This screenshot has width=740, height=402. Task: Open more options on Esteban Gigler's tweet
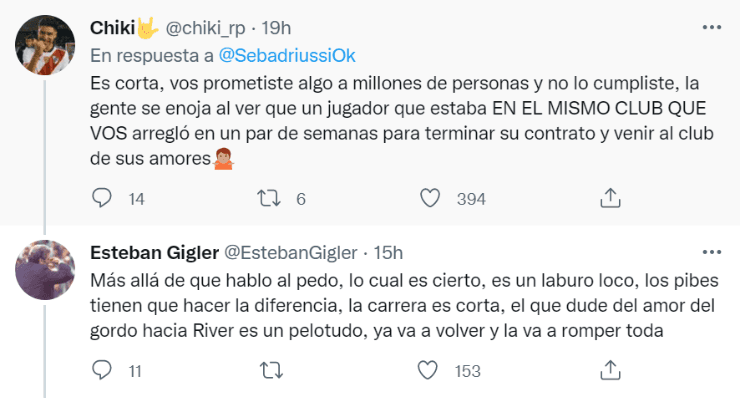pyautogui.click(x=710, y=252)
